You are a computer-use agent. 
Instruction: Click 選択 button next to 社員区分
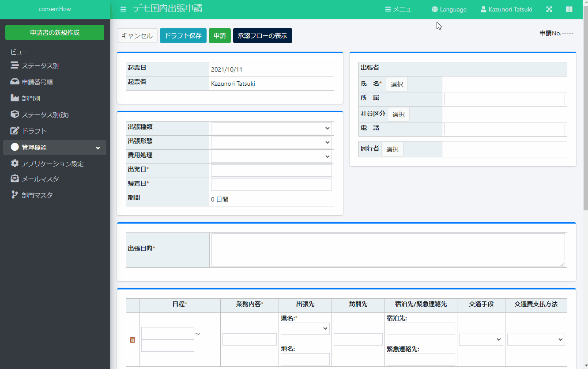pyautogui.click(x=399, y=114)
